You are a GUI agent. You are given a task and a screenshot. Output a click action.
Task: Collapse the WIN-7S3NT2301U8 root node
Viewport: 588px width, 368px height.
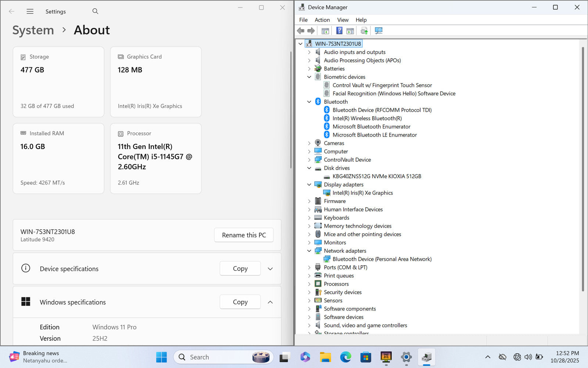tap(300, 44)
